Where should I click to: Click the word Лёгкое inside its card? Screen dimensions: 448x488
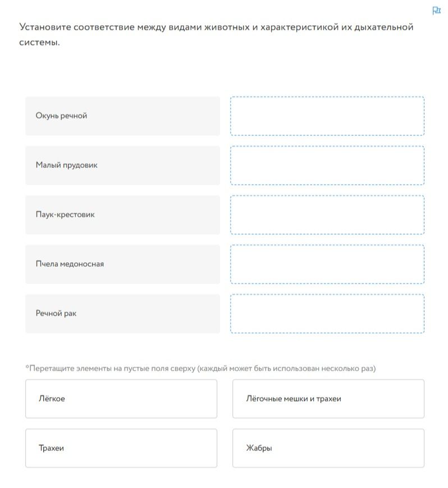point(52,399)
